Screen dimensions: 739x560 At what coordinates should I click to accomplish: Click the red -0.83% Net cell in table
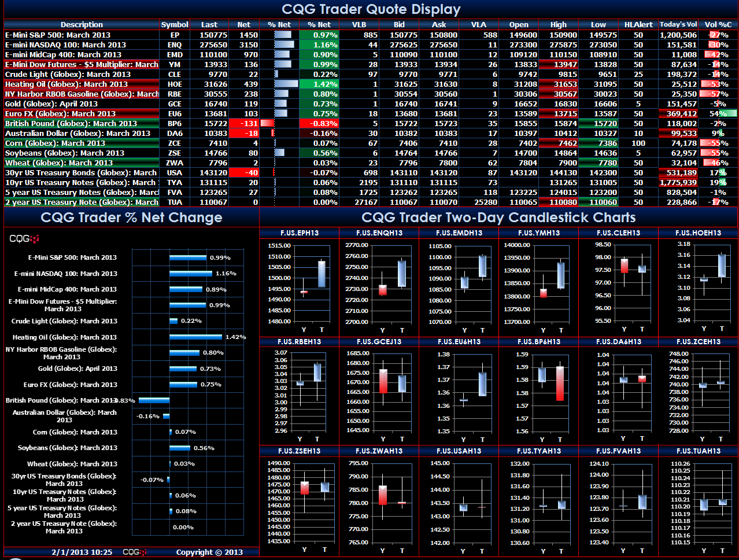(x=319, y=123)
